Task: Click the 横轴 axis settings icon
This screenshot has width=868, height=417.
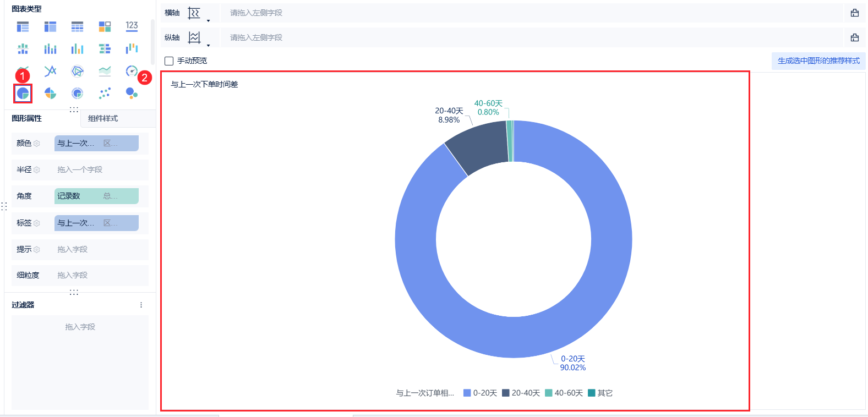Action: tap(194, 13)
